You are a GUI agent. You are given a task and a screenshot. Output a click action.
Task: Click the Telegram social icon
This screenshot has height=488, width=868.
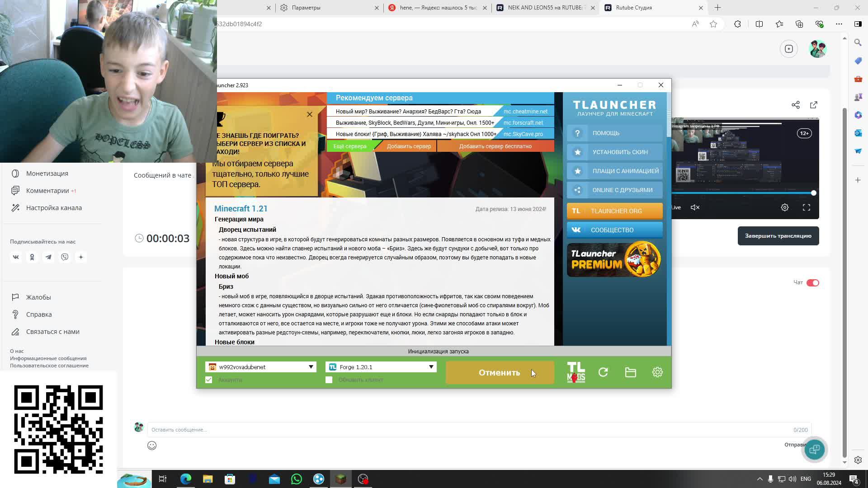[48, 257]
